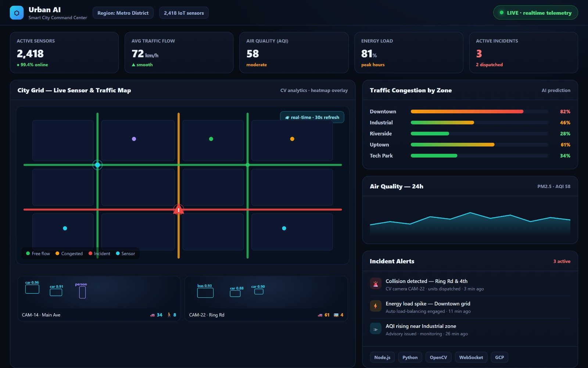This screenshot has height=368, width=588.
Task: Click the Uptown 61% congestion value
Action: point(566,145)
